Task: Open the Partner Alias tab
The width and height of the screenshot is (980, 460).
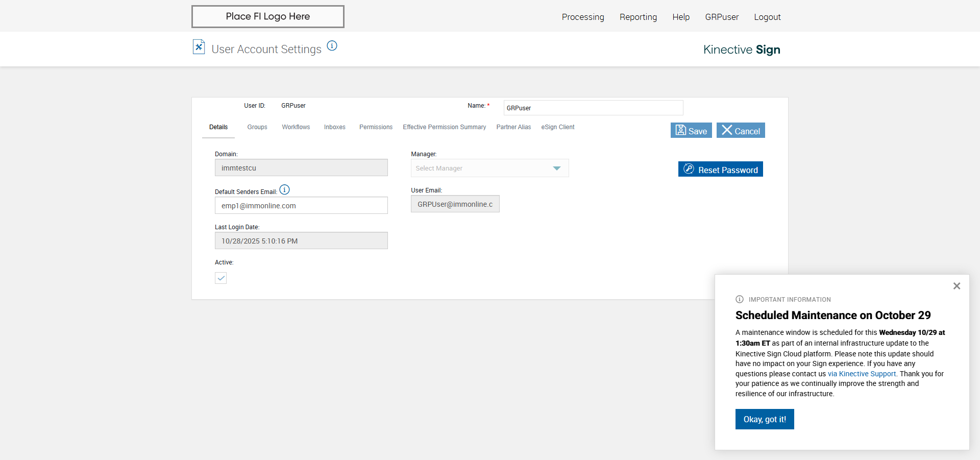Action: [513, 127]
